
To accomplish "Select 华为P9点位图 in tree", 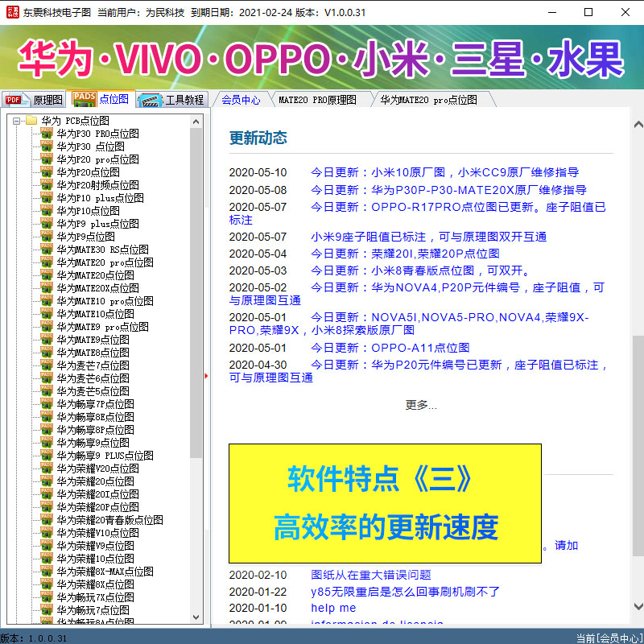I will 85,236.
